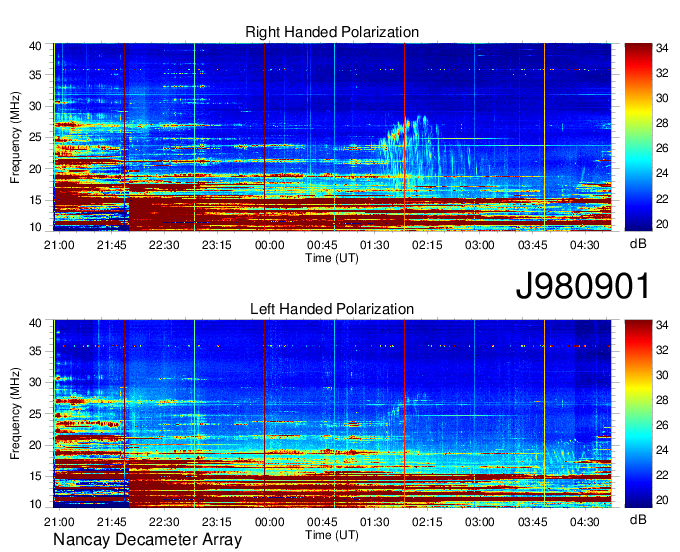Click the 20 MHz tick on left-handed plot
680x552 pixels.
(x=35, y=445)
